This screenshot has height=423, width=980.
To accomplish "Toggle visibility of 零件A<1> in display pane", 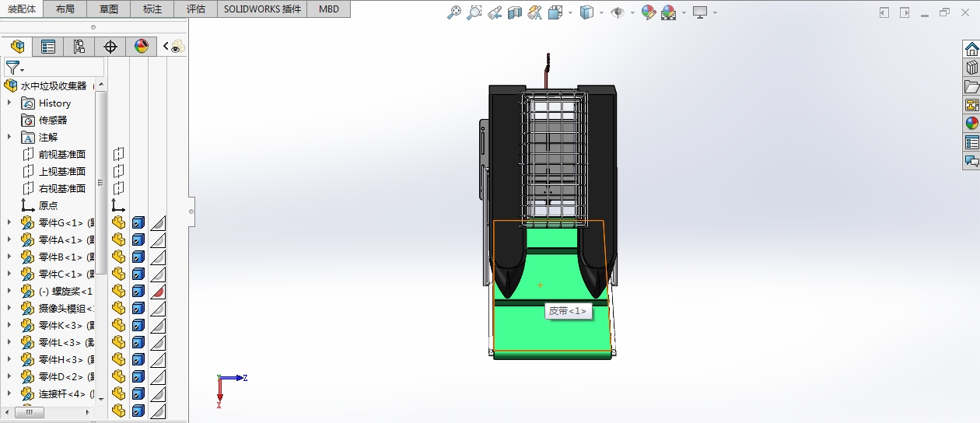I will click(119, 240).
